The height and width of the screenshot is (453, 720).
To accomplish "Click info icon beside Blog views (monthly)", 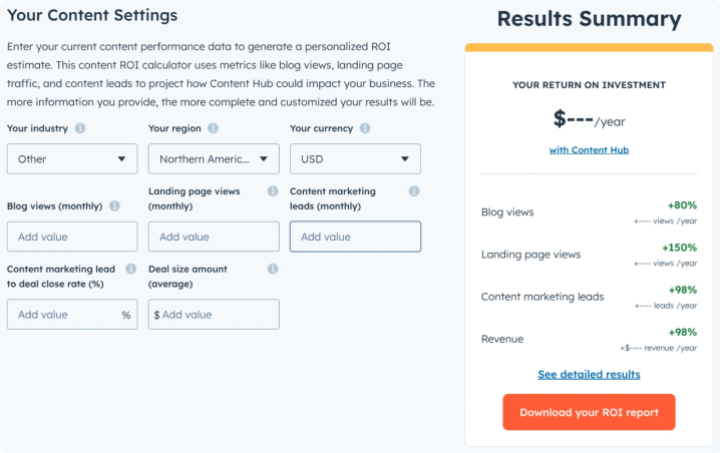I will (x=114, y=206).
